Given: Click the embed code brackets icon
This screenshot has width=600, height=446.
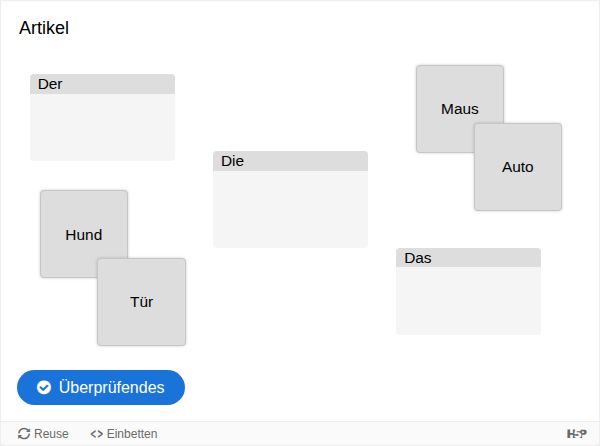Looking at the screenshot, I should pyautogui.click(x=96, y=434).
